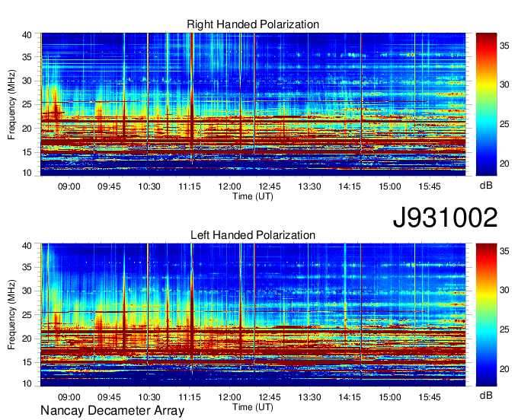
Task: Click the "Nancay Decameter Array" caption
Action: click(x=112, y=411)
